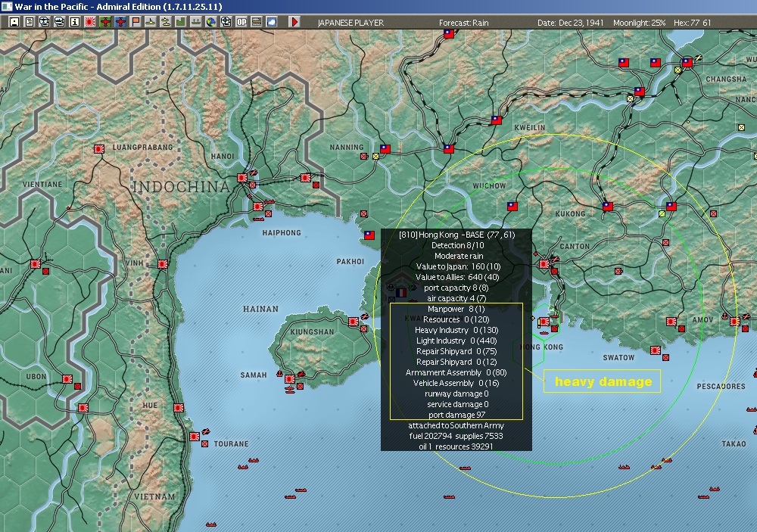
Task: Click the railroad track toolbar icon
Action: pyautogui.click(x=257, y=22)
